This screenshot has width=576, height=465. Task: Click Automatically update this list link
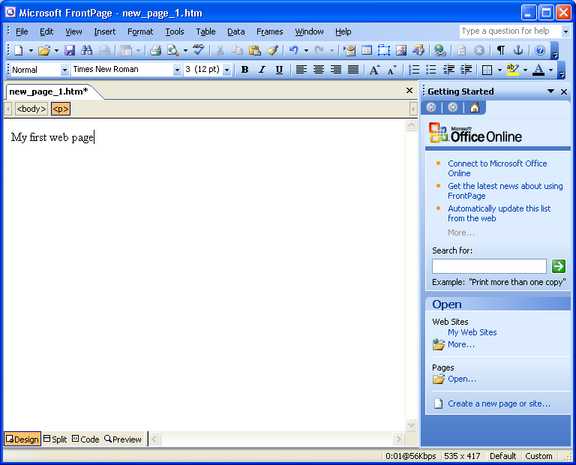click(499, 213)
